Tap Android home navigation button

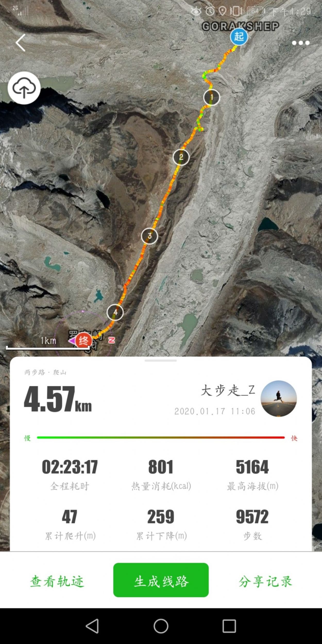tap(161, 626)
